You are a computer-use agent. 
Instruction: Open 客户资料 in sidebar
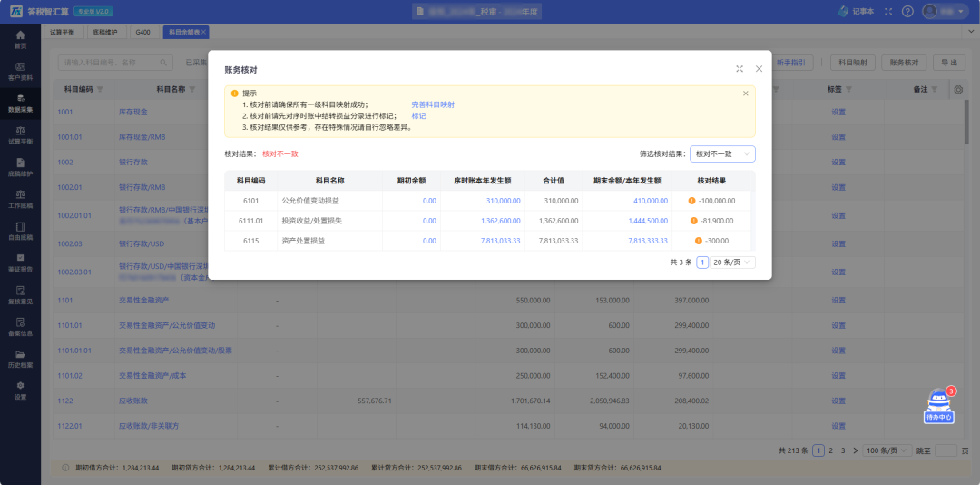click(x=21, y=71)
